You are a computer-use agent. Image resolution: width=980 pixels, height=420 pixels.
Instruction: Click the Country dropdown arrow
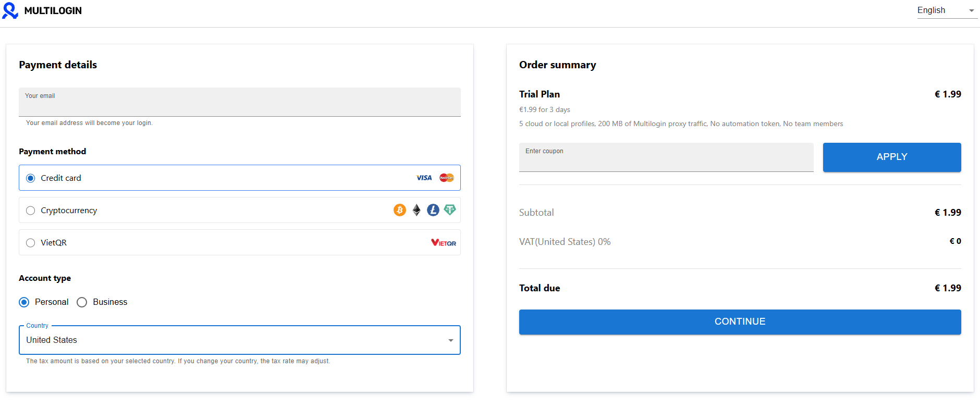tap(450, 340)
